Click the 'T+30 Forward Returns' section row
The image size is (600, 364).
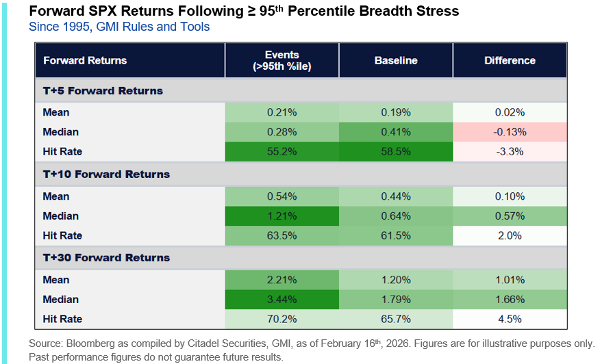click(106, 258)
